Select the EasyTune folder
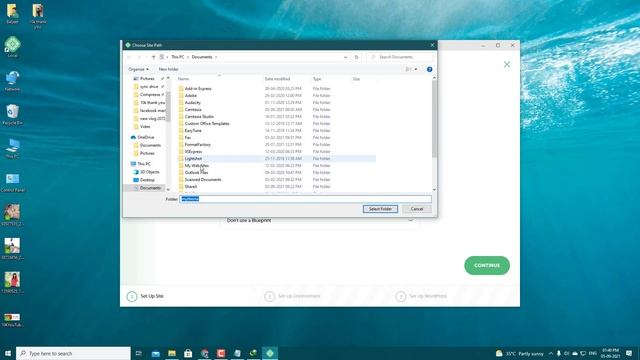This screenshot has height=360, width=640. [x=193, y=131]
